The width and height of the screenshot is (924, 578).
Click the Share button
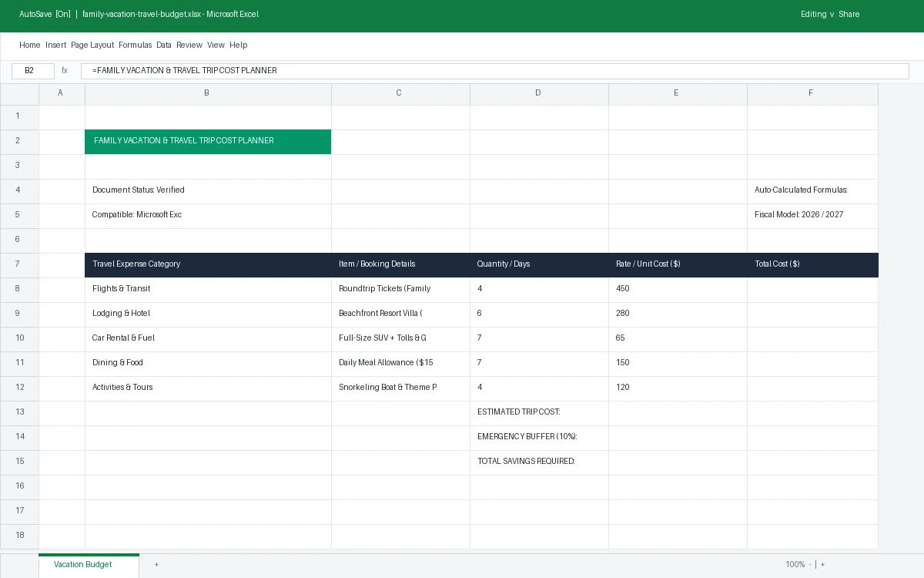(x=849, y=15)
